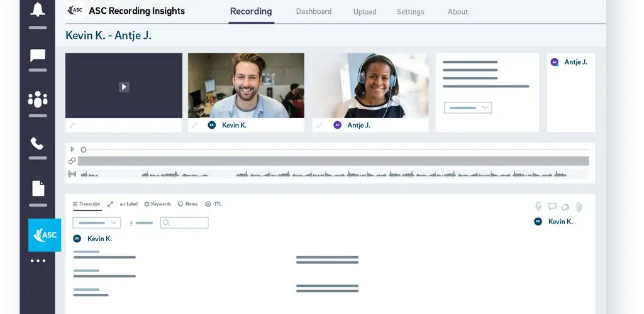Screen dimensions: 644x314
Task: Open the transcript filter dropdown
Action: point(97,223)
